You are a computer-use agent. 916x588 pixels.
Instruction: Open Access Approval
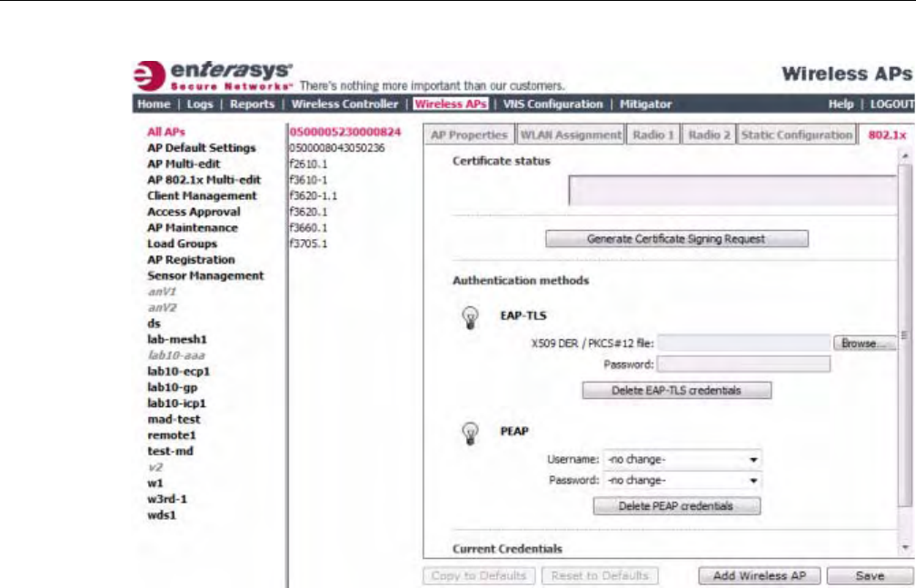click(x=194, y=212)
